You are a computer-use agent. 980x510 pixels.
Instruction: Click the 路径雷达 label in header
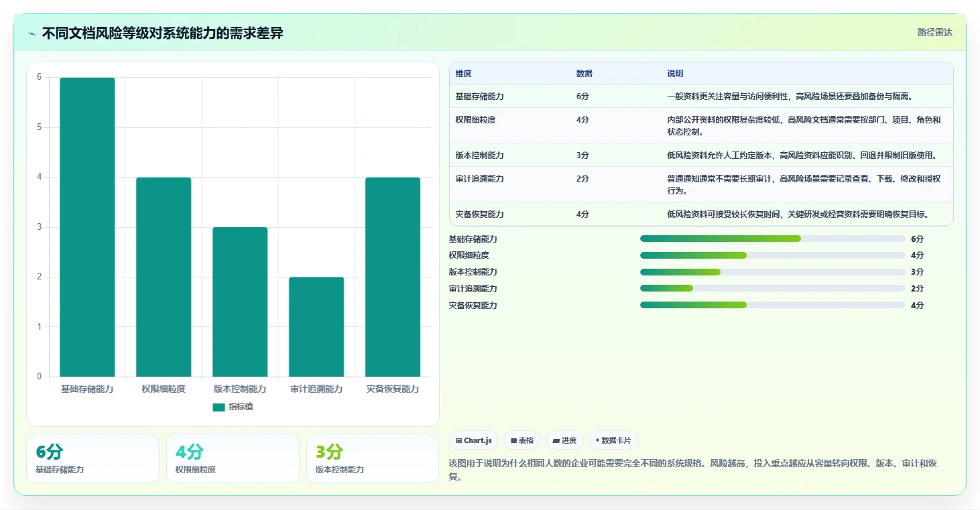[x=934, y=32]
